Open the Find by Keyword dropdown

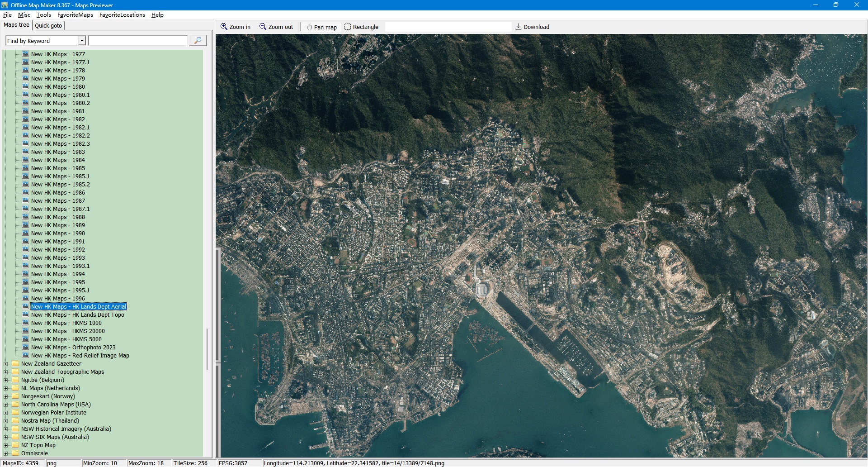click(82, 41)
